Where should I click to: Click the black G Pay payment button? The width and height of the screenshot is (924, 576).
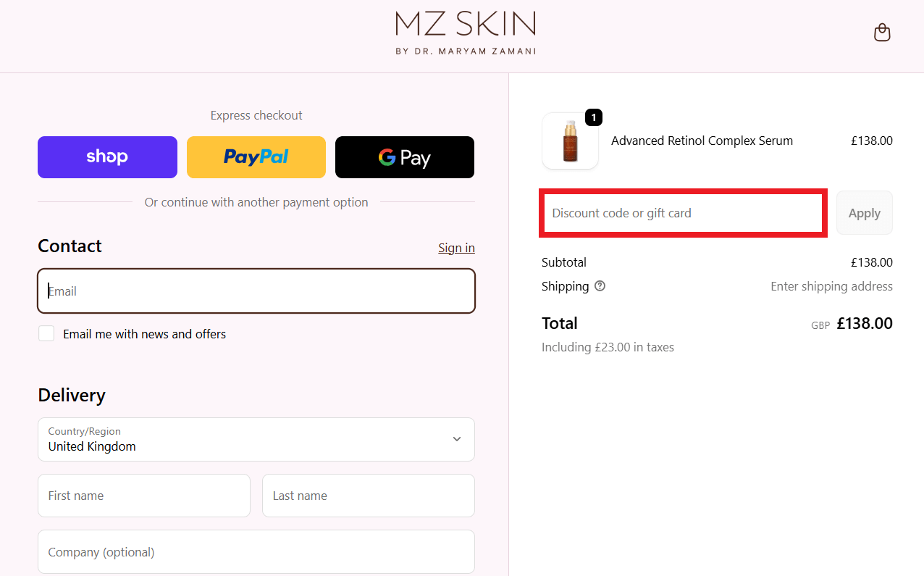coord(404,156)
